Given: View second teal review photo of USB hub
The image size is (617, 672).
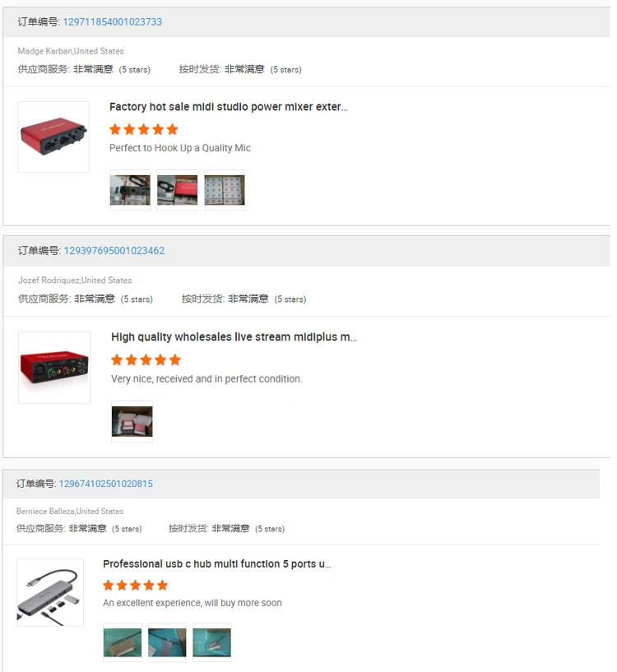Looking at the screenshot, I should pyautogui.click(x=167, y=642).
